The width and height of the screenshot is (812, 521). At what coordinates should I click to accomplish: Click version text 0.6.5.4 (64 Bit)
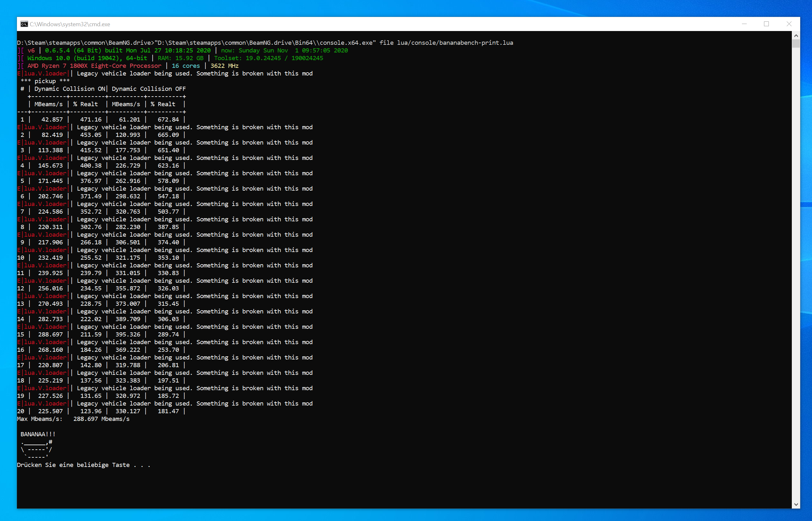coord(73,51)
